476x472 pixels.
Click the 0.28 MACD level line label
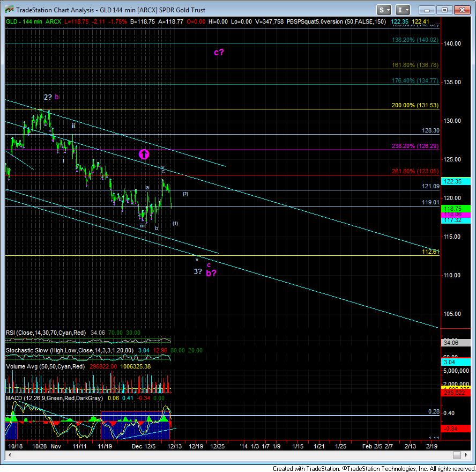click(434, 411)
